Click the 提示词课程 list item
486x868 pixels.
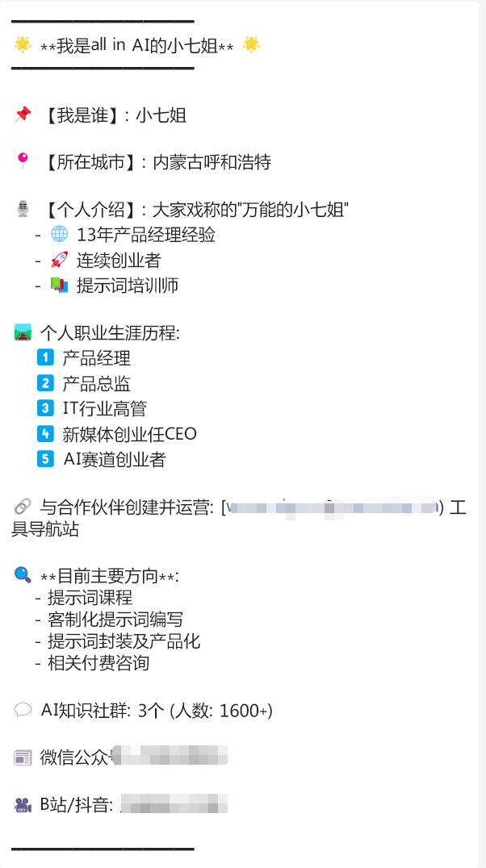(90, 598)
